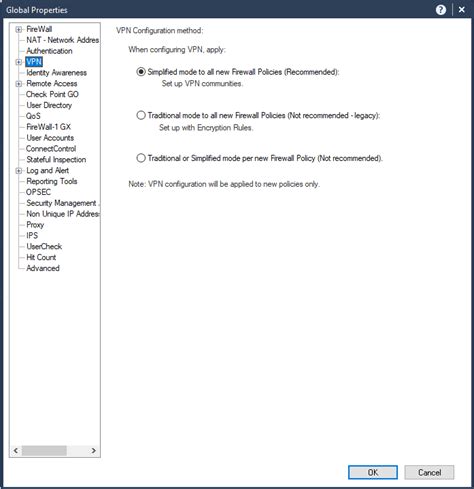
Task: Click the tree scrollbar right arrow
Action: tap(94, 451)
